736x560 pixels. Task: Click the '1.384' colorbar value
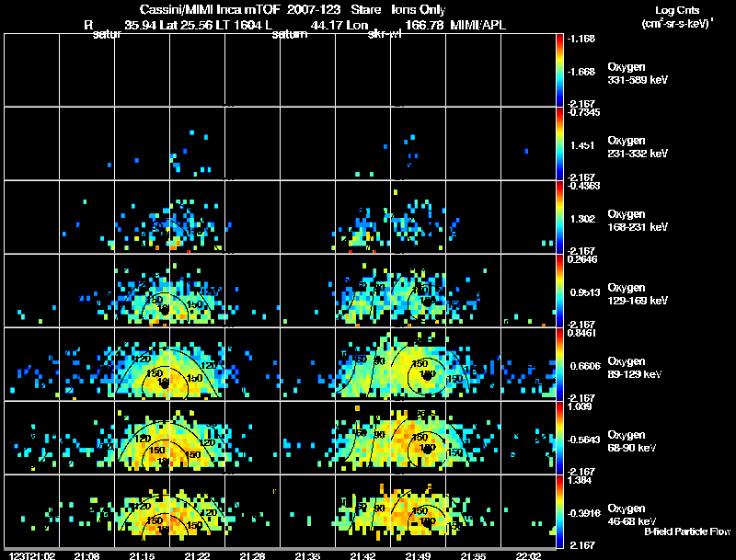pos(580,480)
